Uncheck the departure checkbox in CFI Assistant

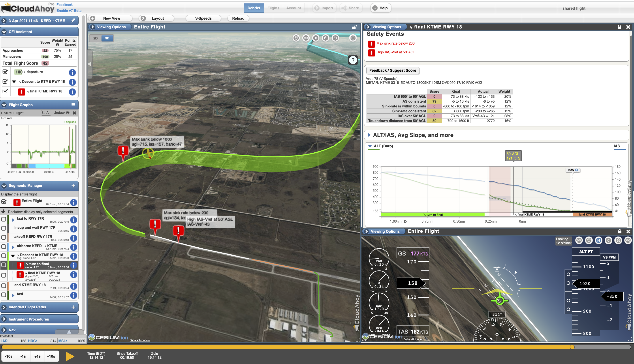pos(5,72)
